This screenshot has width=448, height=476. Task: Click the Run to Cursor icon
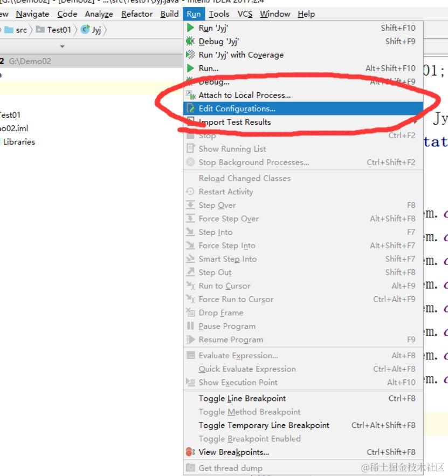point(190,285)
